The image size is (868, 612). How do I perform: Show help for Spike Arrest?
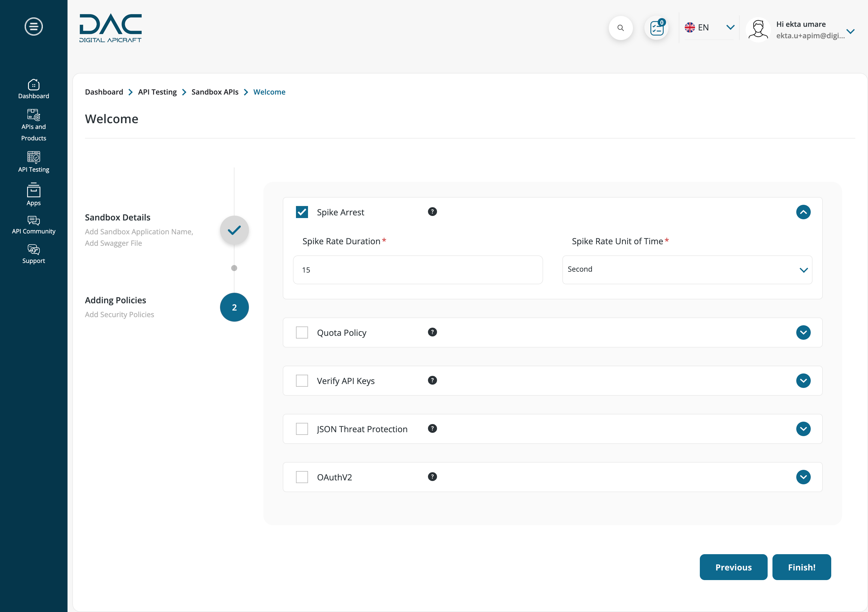click(432, 211)
